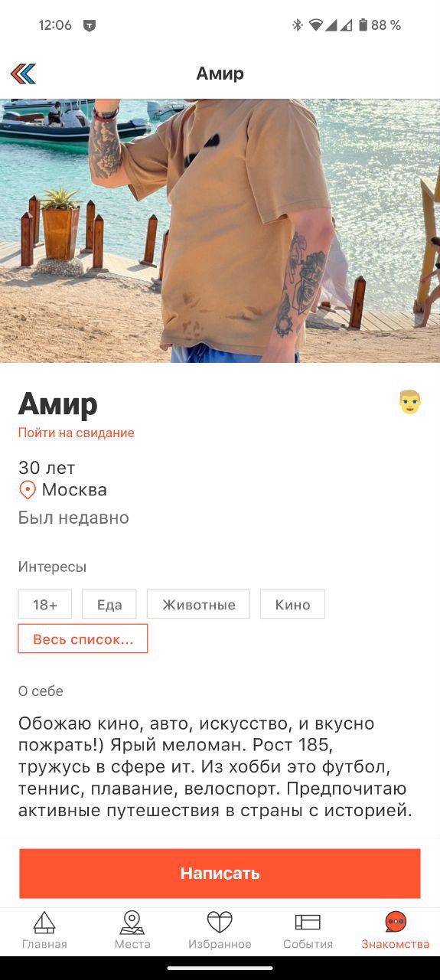This screenshot has width=440, height=980.
Task: Expand the full interests list "Весь список..."
Action: (x=83, y=639)
